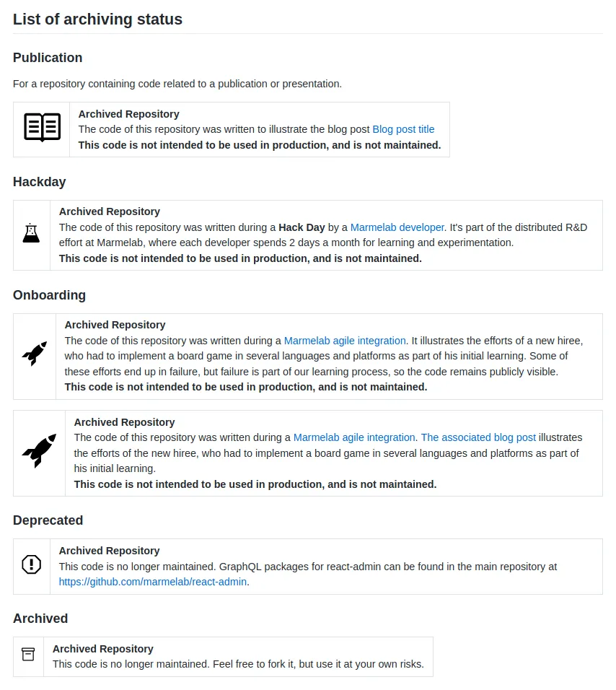The height and width of the screenshot is (690, 616).
Task: Open "Marmelab agile integration" link in second Onboarding box
Action: (x=354, y=437)
